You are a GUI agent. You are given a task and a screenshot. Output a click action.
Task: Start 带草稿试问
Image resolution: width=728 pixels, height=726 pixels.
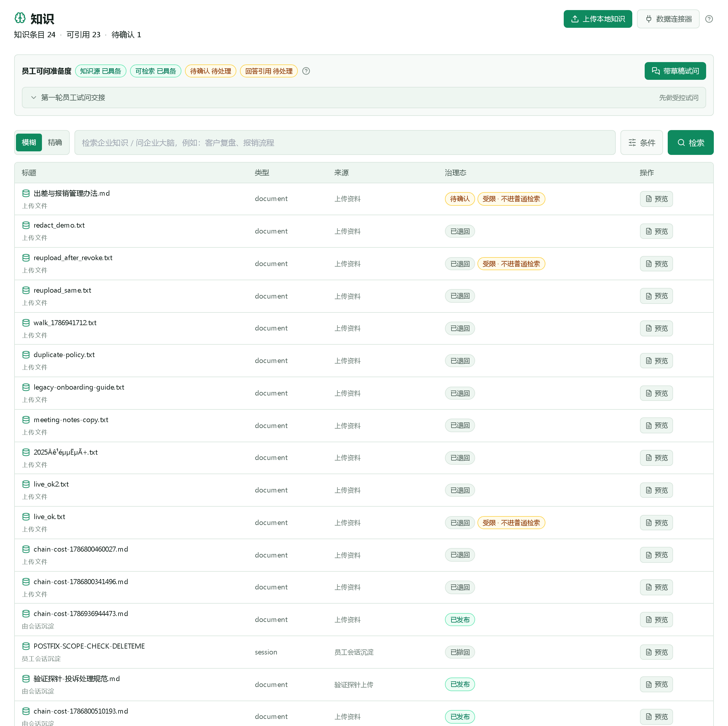(x=675, y=71)
